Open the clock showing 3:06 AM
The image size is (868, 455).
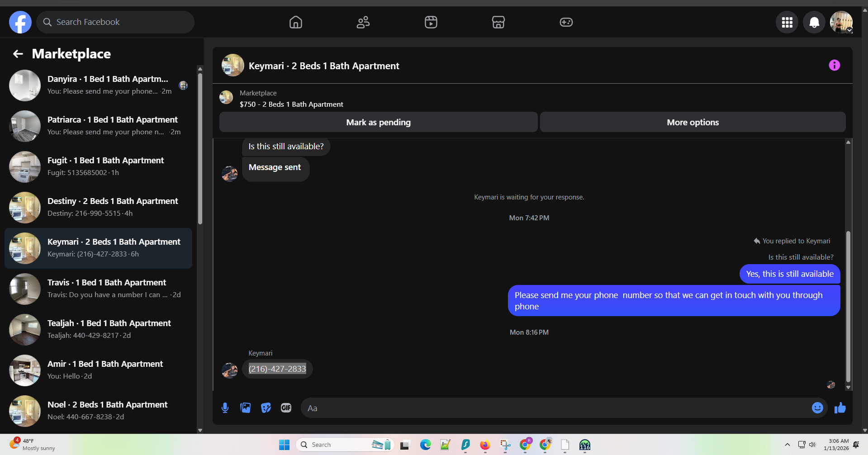(x=836, y=445)
